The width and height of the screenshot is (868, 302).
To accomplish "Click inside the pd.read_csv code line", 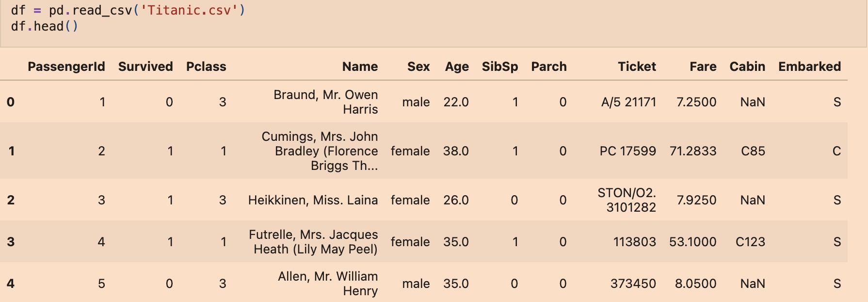I will [128, 10].
